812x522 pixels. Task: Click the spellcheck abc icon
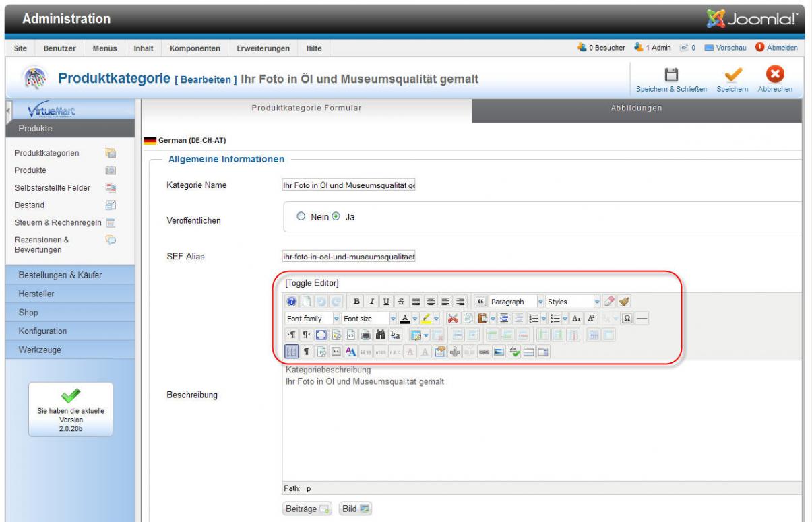[513, 351]
